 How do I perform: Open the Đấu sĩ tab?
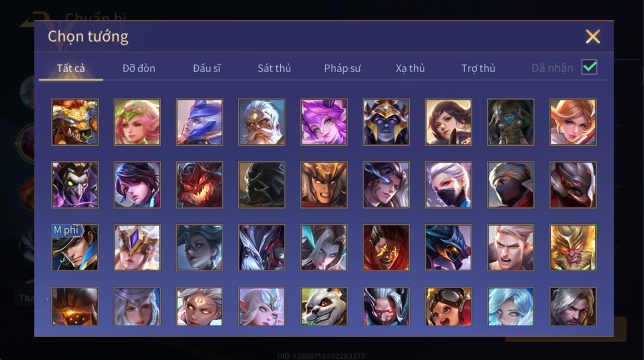pyautogui.click(x=207, y=68)
